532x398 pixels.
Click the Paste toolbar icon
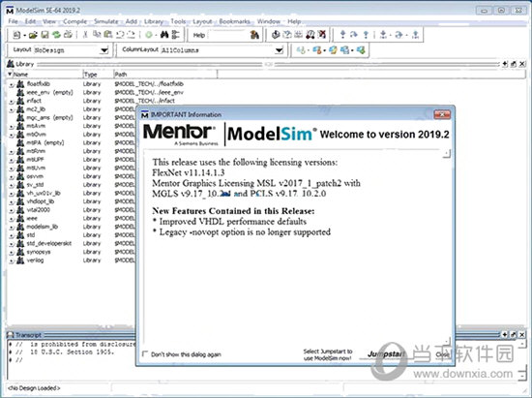coord(108,35)
